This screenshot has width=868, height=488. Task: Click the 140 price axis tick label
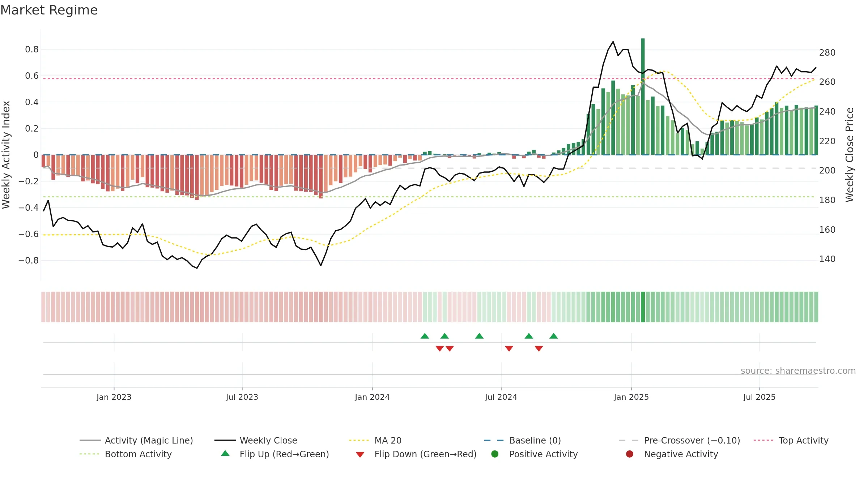827,259
